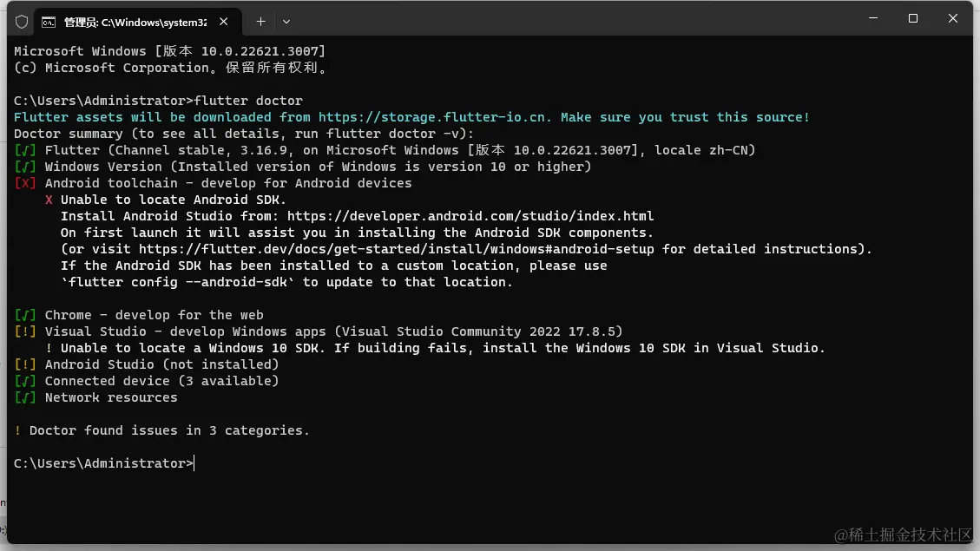Open the developer.android.com Android Studio link
980x551 pixels.
click(470, 216)
